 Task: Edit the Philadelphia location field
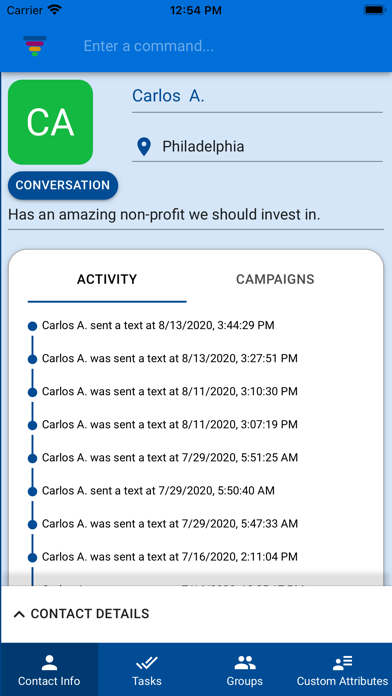[x=257, y=146]
